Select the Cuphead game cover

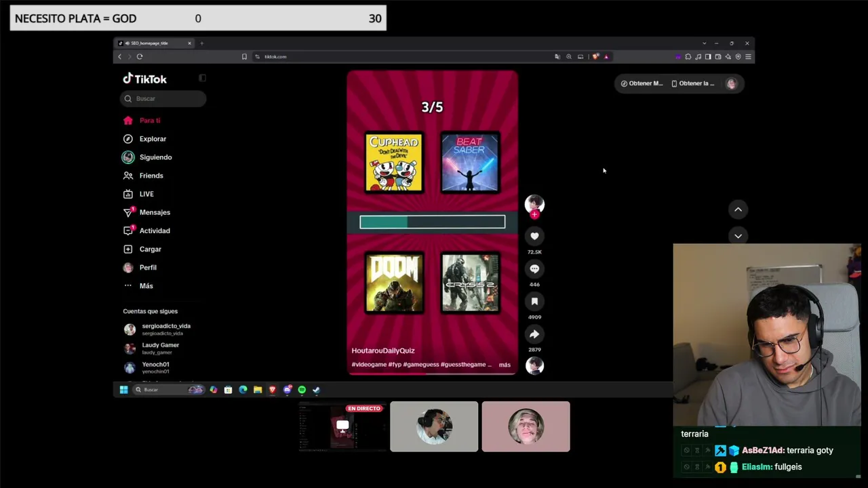click(394, 163)
